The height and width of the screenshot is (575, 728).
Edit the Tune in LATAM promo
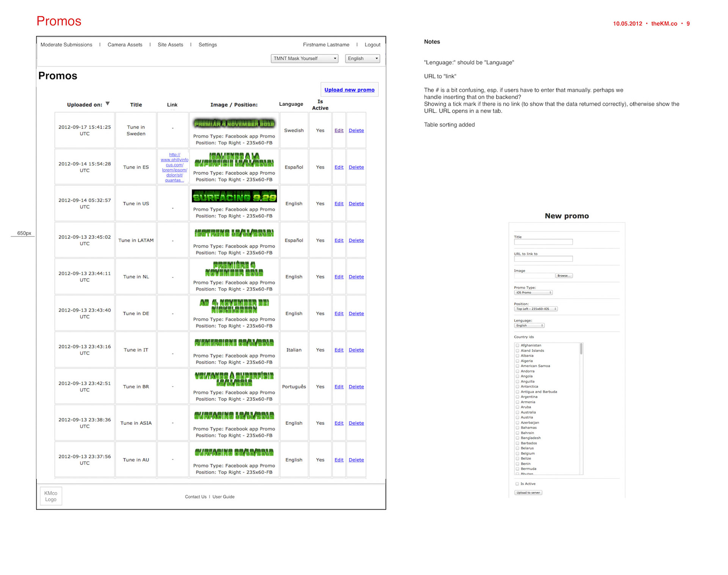(339, 240)
